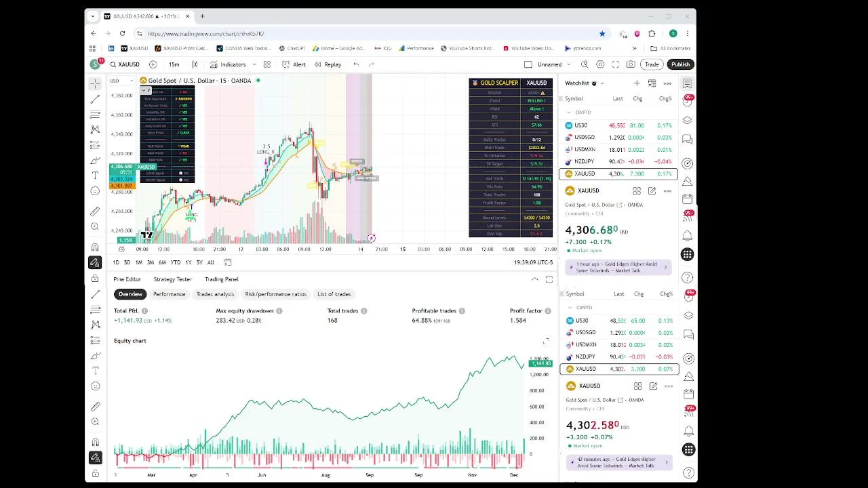This screenshot has height=488, width=868.
Task: Open the quick search magnifier icon
Action: point(585,64)
